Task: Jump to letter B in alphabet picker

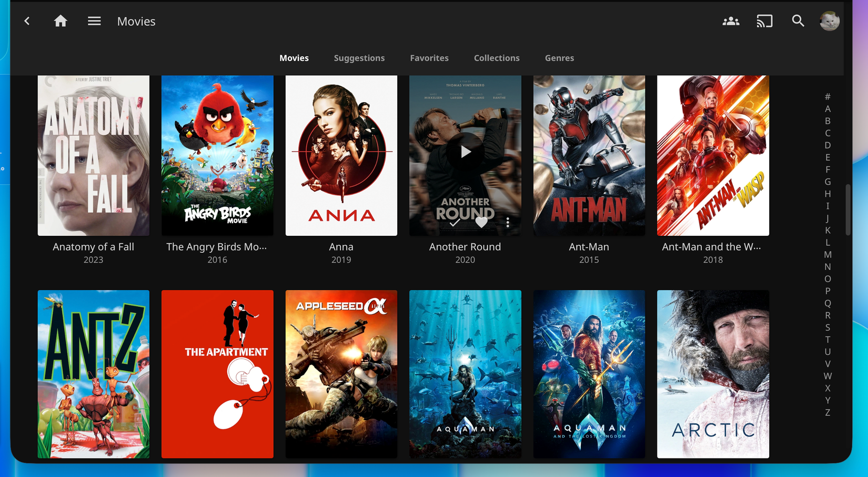Action: click(x=827, y=121)
